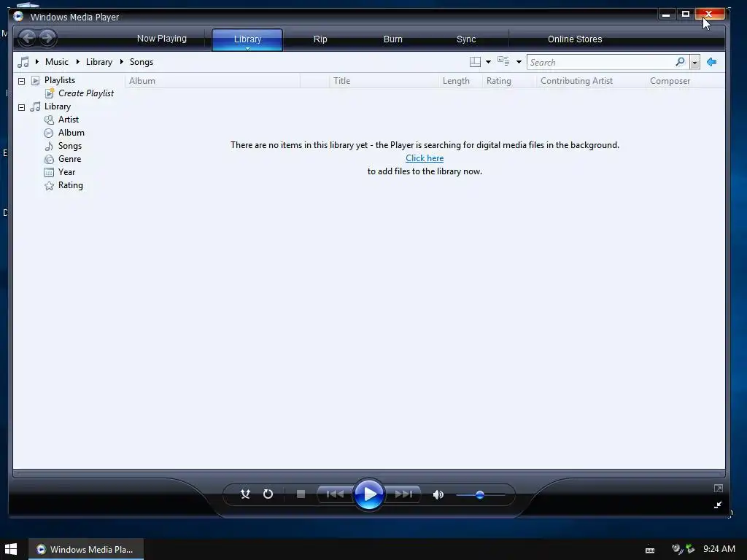Click the search magnifier icon
The height and width of the screenshot is (560, 747).
coord(681,62)
